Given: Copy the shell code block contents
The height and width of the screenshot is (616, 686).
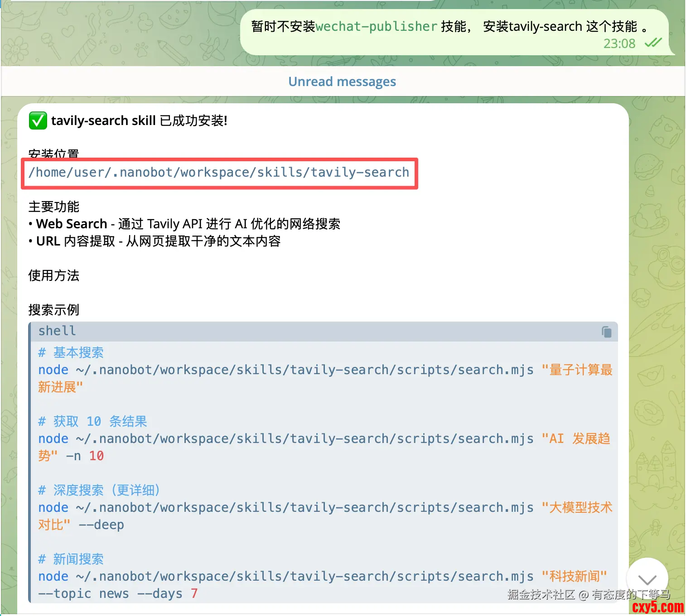Looking at the screenshot, I should [x=606, y=332].
